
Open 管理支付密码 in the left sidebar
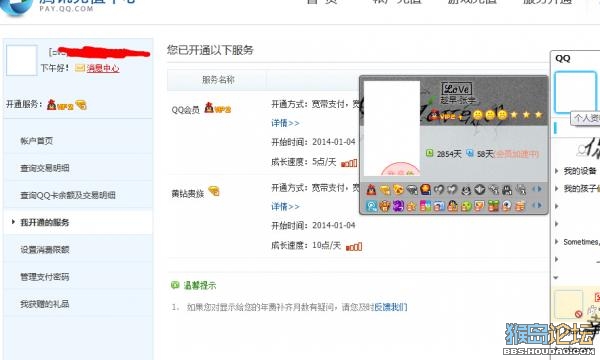click(45, 277)
